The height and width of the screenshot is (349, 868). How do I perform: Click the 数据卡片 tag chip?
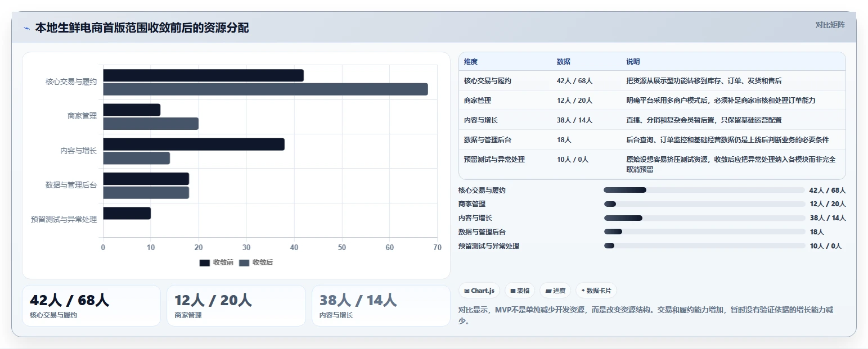pos(596,291)
